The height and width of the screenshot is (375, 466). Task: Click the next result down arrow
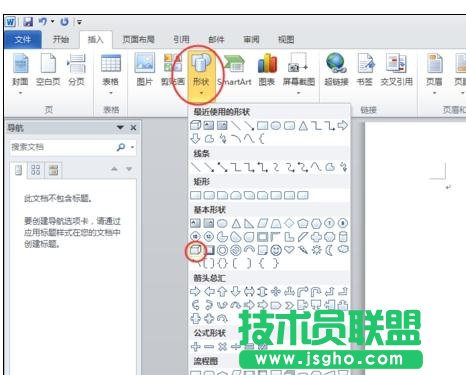click(129, 169)
